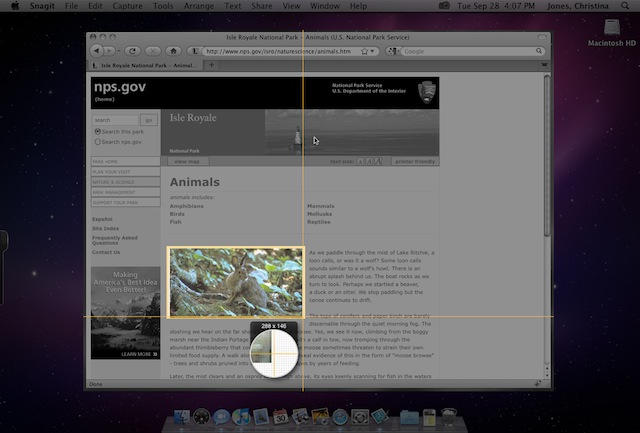This screenshot has width=640, height=433.
Task: Open the Trash in the dock
Action: tap(449, 417)
